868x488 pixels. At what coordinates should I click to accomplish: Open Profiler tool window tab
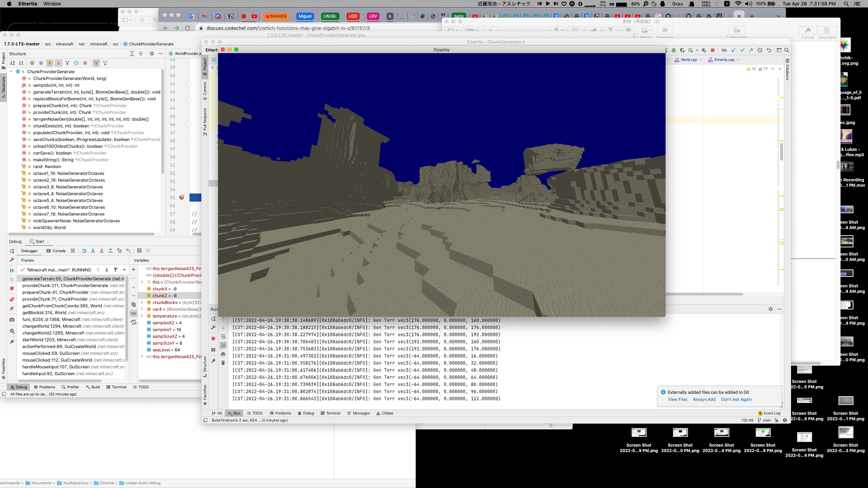tap(70, 387)
